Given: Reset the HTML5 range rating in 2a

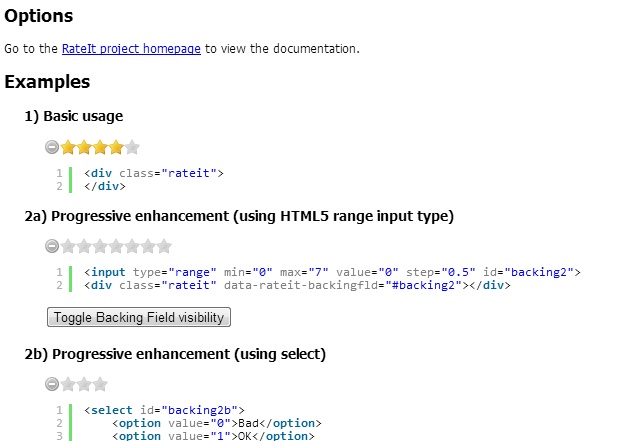Looking at the screenshot, I should 52,246.
